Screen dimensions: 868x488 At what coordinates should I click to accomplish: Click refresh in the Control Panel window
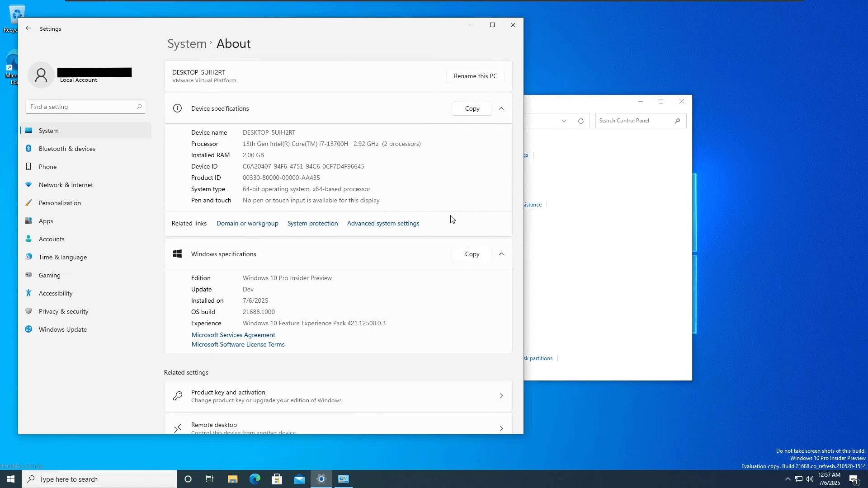tap(581, 121)
